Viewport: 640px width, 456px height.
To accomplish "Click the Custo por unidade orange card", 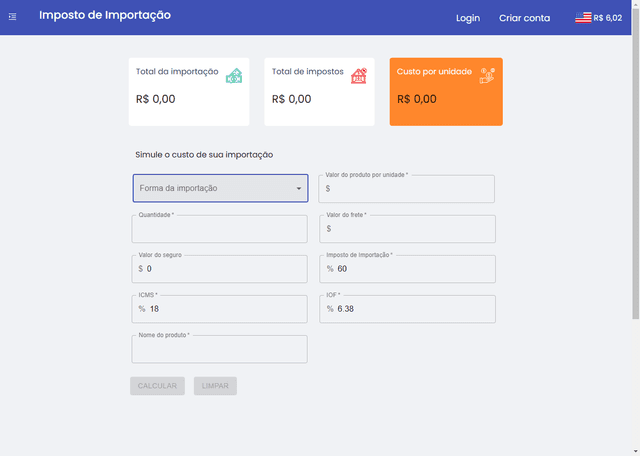I will pos(446,91).
